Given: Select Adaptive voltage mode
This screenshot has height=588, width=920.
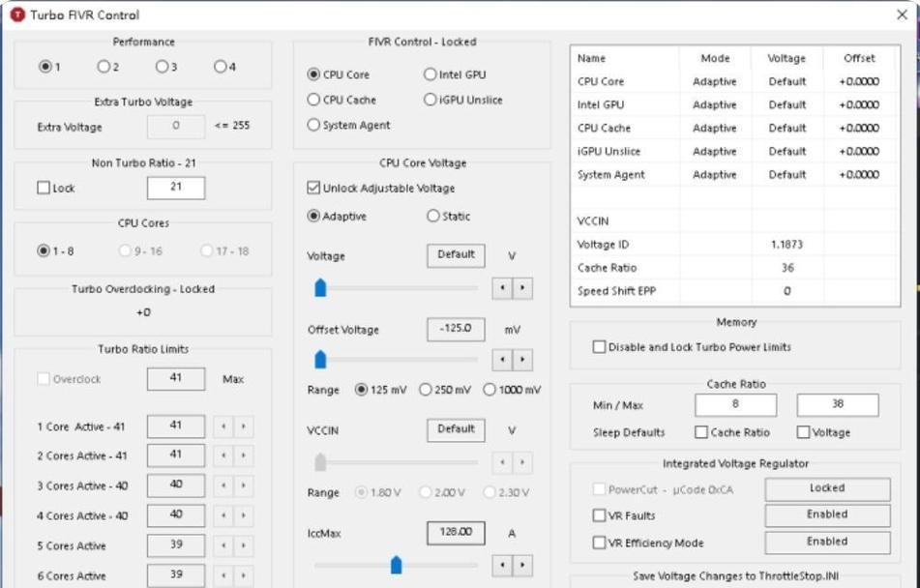Looking at the screenshot, I should [313, 216].
